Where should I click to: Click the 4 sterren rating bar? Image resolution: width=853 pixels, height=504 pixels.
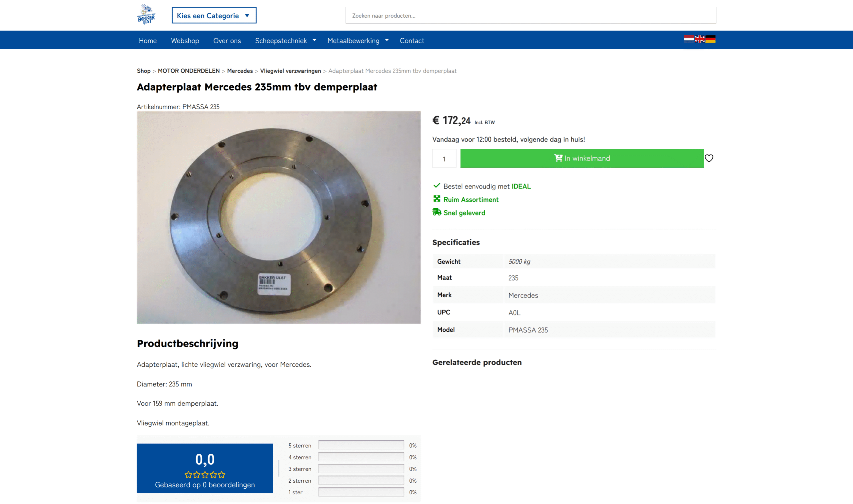tap(361, 457)
